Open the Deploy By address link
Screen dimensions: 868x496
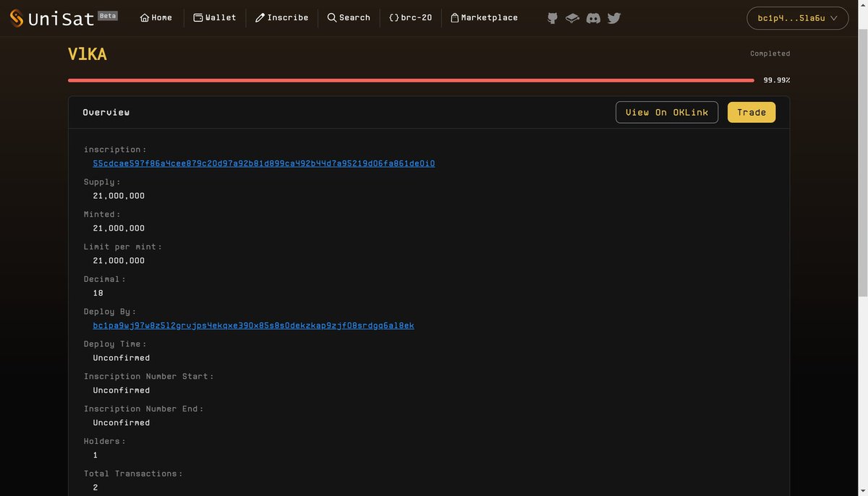tap(253, 325)
